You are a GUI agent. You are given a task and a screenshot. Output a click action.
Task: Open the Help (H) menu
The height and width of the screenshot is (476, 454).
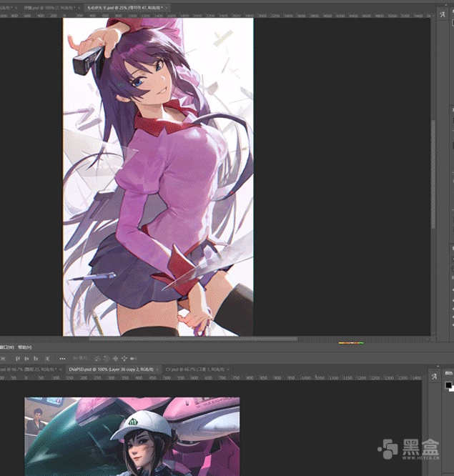pyautogui.click(x=24, y=347)
